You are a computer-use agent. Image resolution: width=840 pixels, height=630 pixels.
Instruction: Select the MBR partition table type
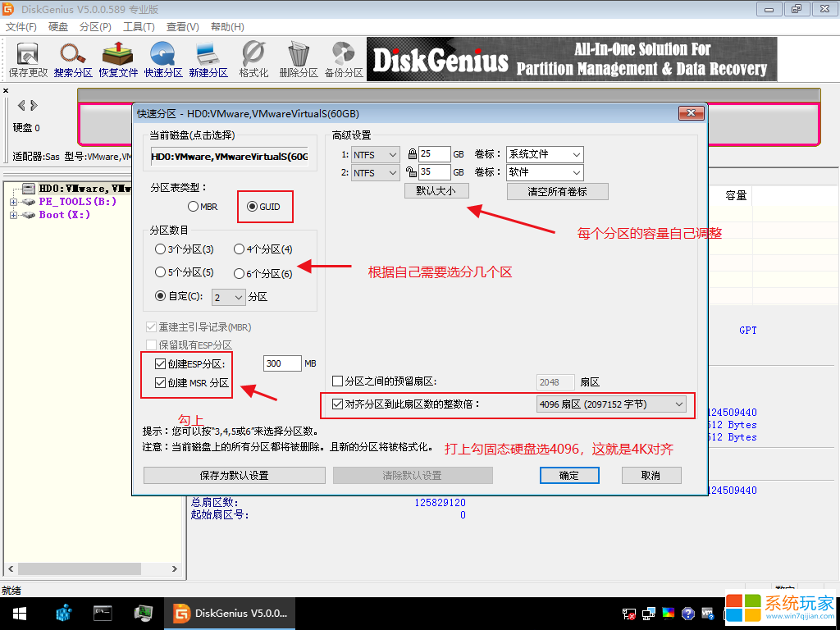194,207
